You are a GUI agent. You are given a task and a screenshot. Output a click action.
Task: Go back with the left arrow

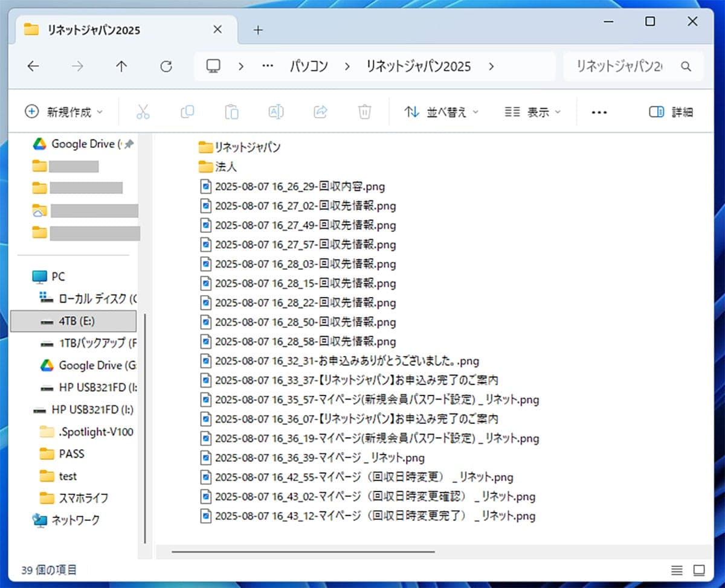pos(33,66)
